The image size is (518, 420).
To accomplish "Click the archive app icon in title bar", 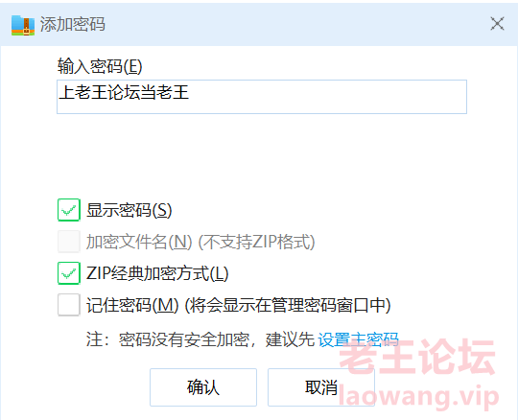I will pyautogui.click(x=23, y=25).
